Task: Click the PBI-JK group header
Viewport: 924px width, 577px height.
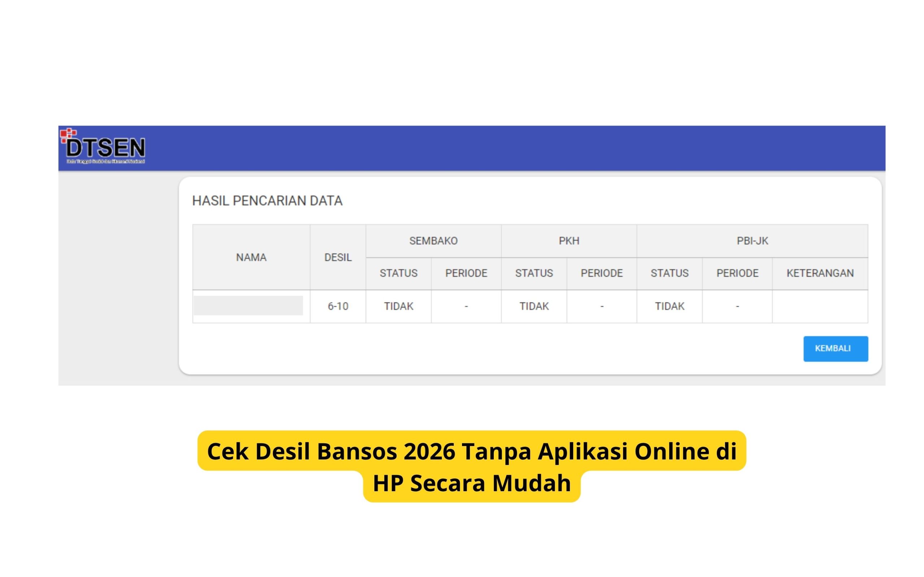Action: click(752, 241)
